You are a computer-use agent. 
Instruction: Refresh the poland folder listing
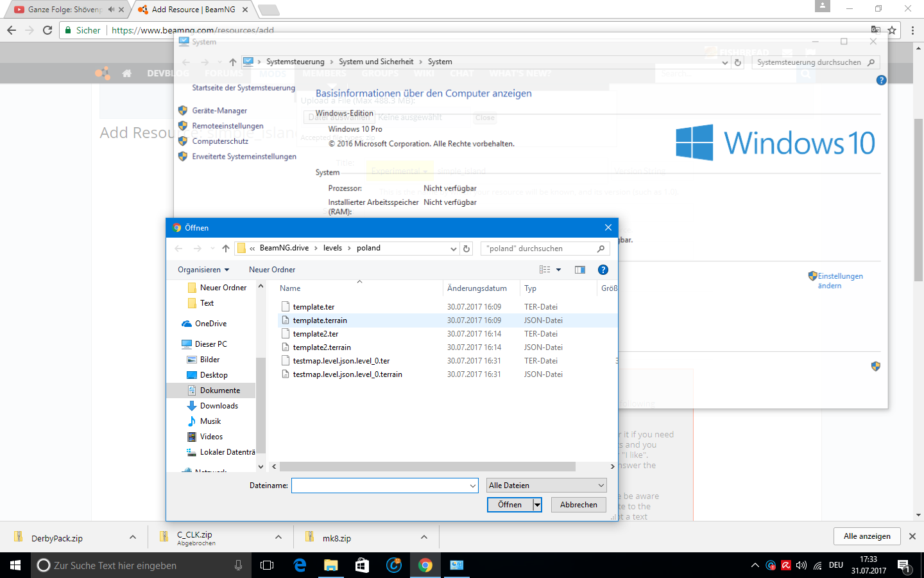tap(466, 249)
